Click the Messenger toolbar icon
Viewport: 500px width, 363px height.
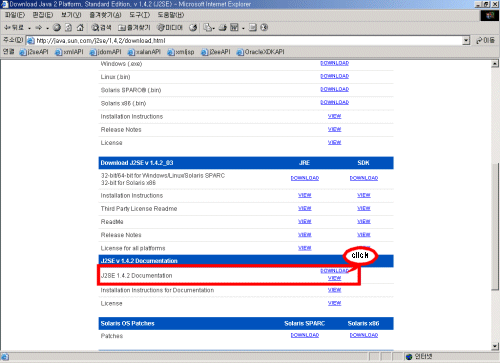[x=264, y=28]
